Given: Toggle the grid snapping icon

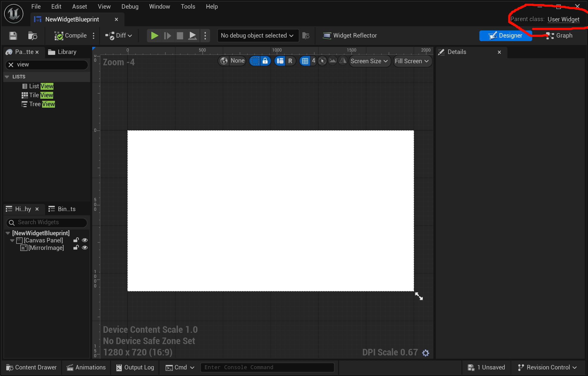Looking at the screenshot, I should pyautogui.click(x=305, y=61).
